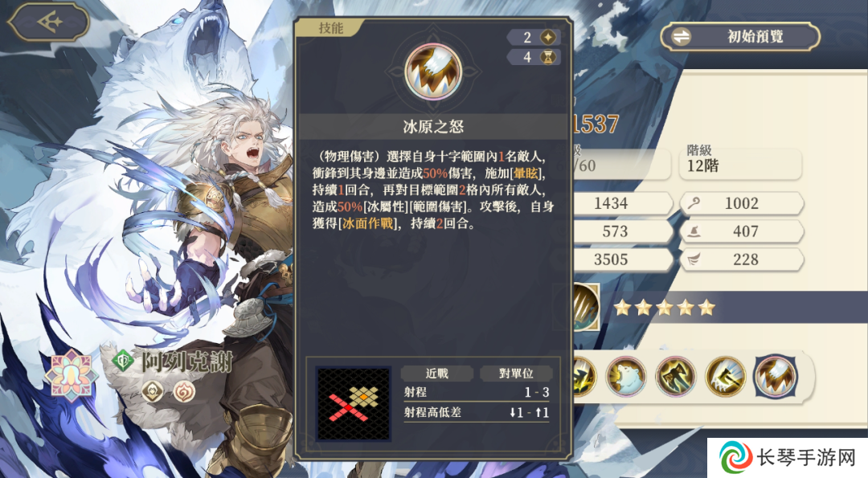The width and height of the screenshot is (868, 478).
Task: Click the back arrow button
Action: (49, 22)
